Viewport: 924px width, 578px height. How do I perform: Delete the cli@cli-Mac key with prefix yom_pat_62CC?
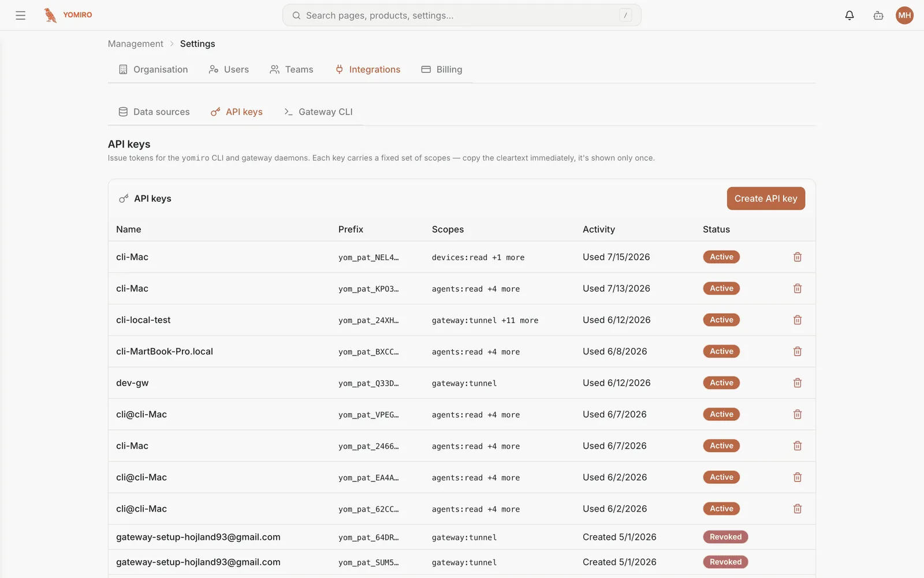(798, 509)
